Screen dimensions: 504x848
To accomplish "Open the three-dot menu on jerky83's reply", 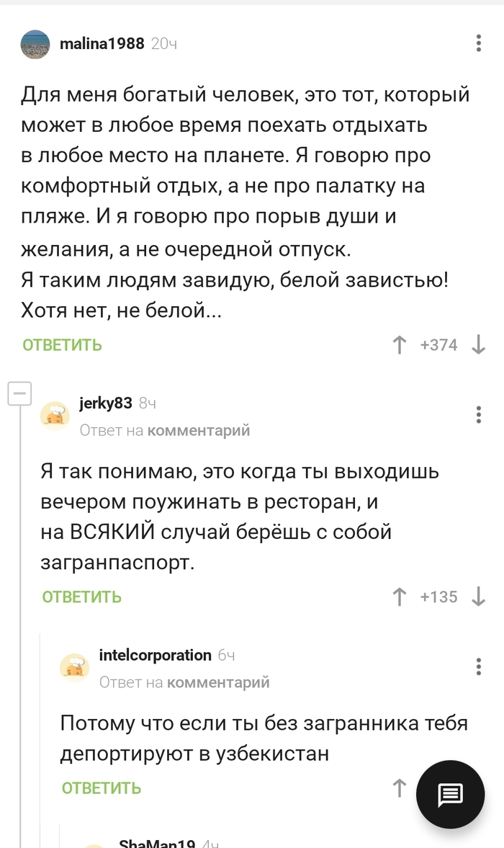I will click(478, 416).
